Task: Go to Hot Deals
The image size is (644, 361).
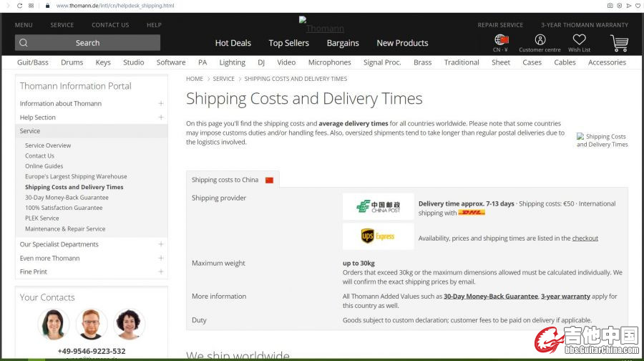Action: coord(233,43)
